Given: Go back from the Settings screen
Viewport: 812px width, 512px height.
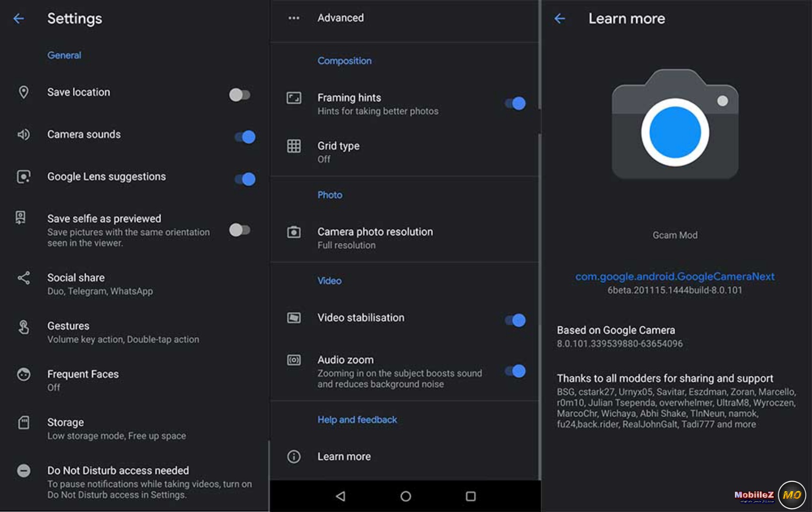Looking at the screenshot, I should pyautogui.click(x=18, y=18).
